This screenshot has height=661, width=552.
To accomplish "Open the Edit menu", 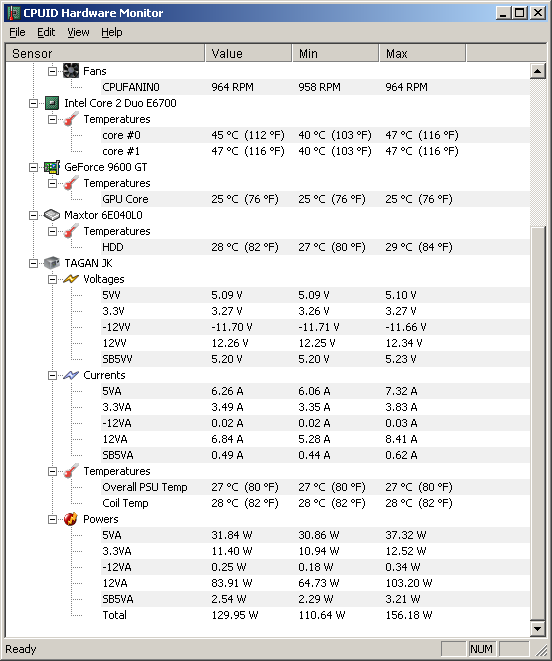I will (x=46, y=32).
